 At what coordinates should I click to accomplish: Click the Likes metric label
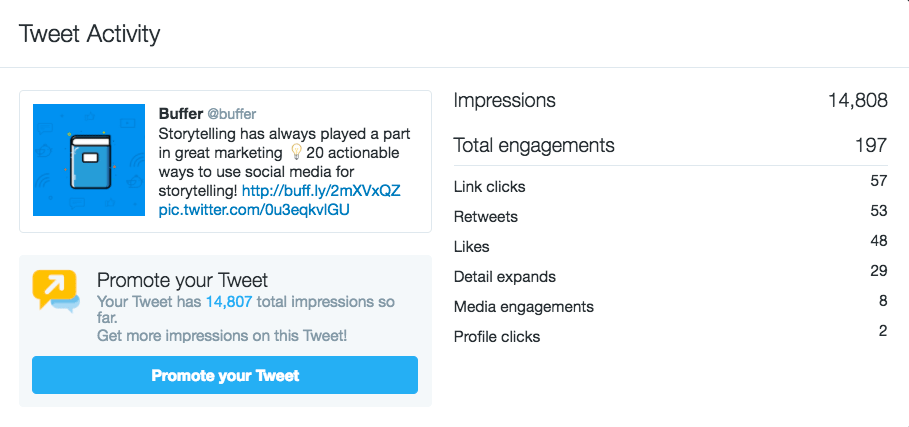472,246
